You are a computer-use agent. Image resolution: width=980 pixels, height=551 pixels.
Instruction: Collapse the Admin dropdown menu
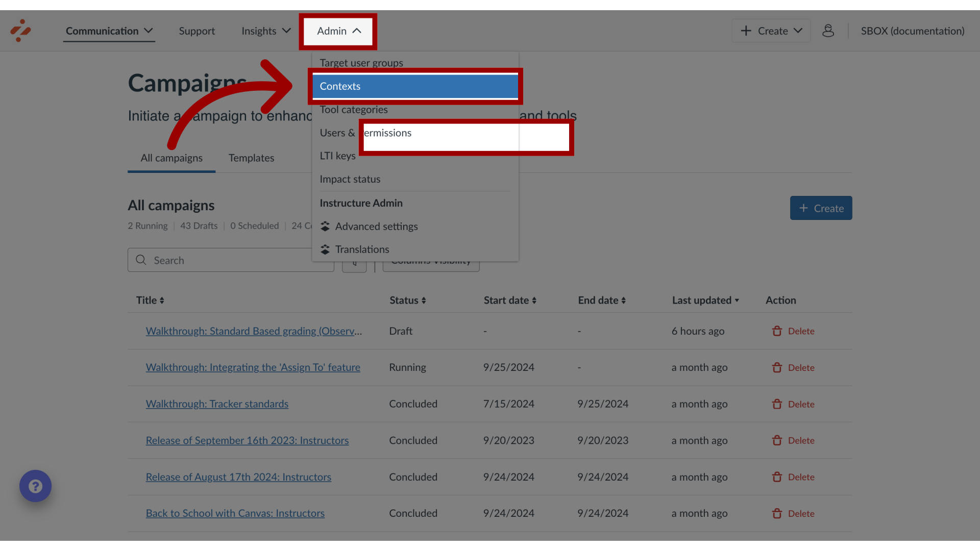click(339, 31)
